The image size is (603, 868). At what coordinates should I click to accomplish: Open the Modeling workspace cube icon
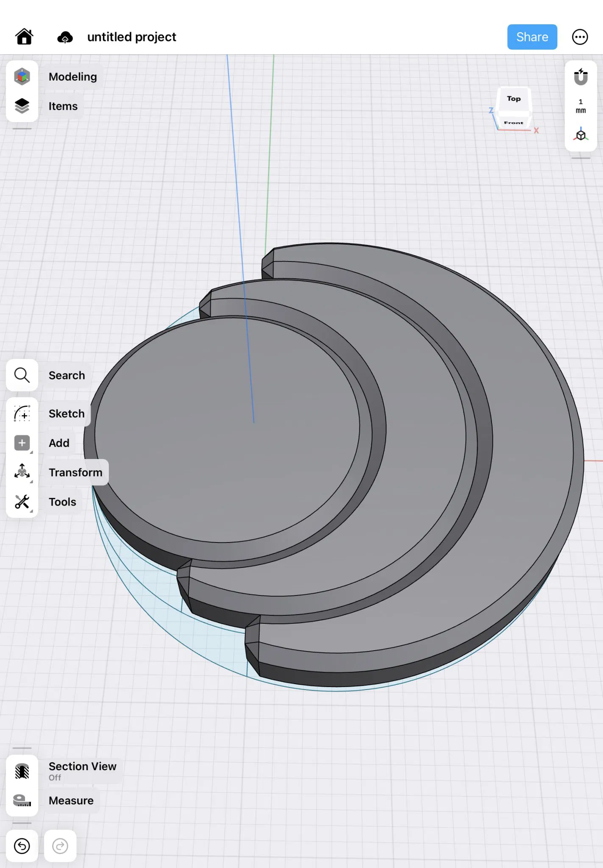(x=22, y=77)
